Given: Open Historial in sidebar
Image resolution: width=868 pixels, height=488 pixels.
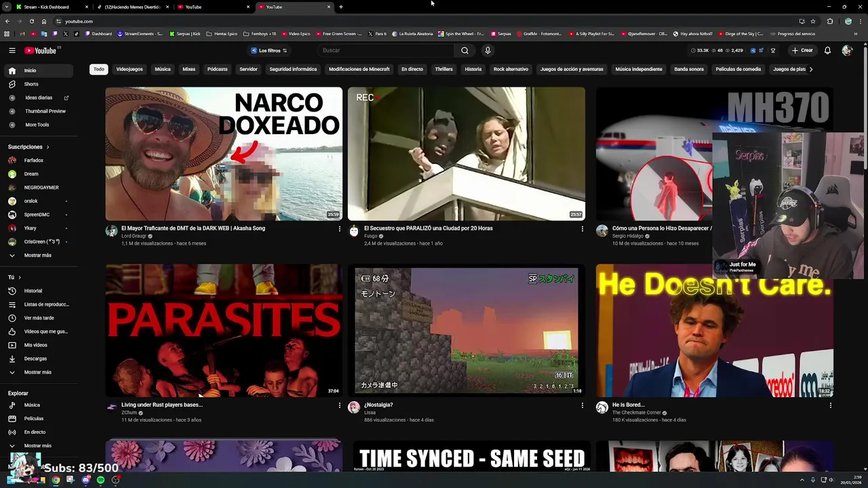Looking at the screenshot, I should [x=38, y=291].
